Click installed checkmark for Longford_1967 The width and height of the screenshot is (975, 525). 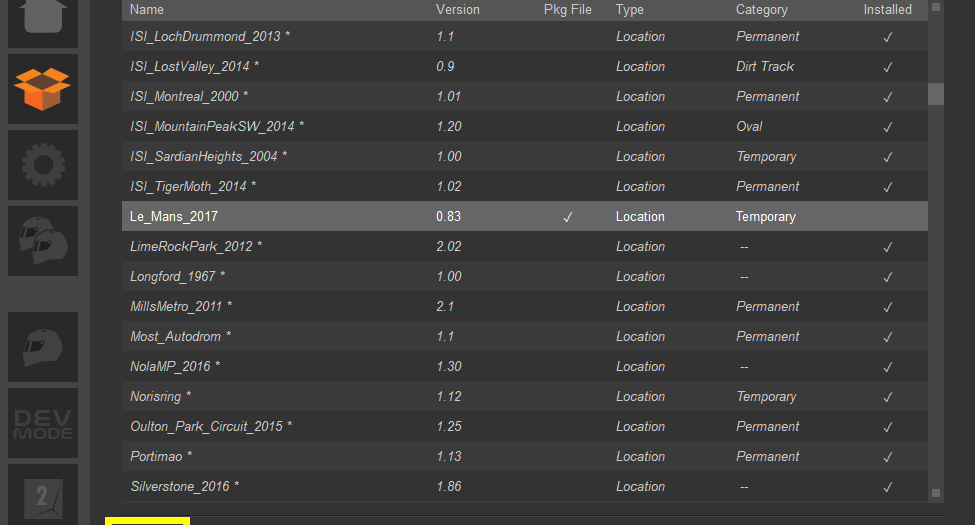coord(887,277)
